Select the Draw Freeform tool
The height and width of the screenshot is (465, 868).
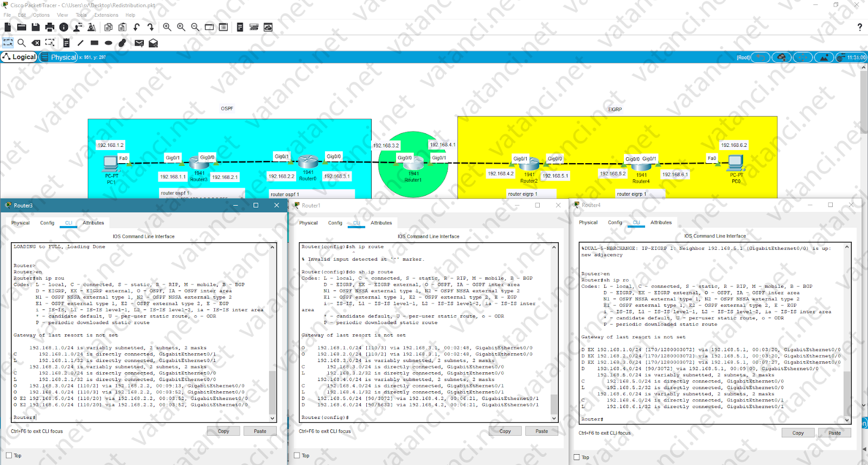click(x=123, y=43)
